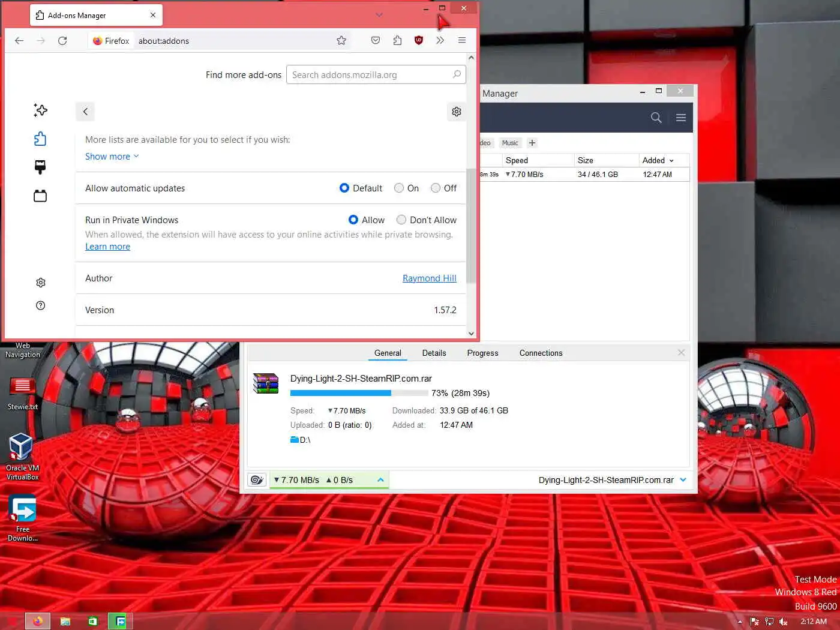Open the Firefox tab list dropdown chevron
Viewport: 840px width, 630px height.
pyautogui.click(x=379, y=15)
